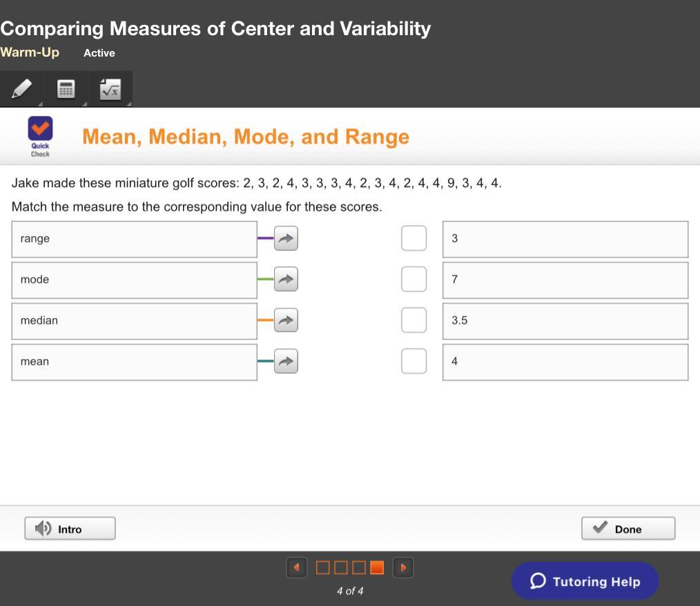The height and width of the screenshot is (606, 700).
Task: Click the arrow next to range
Action: (x=286, y=239)
